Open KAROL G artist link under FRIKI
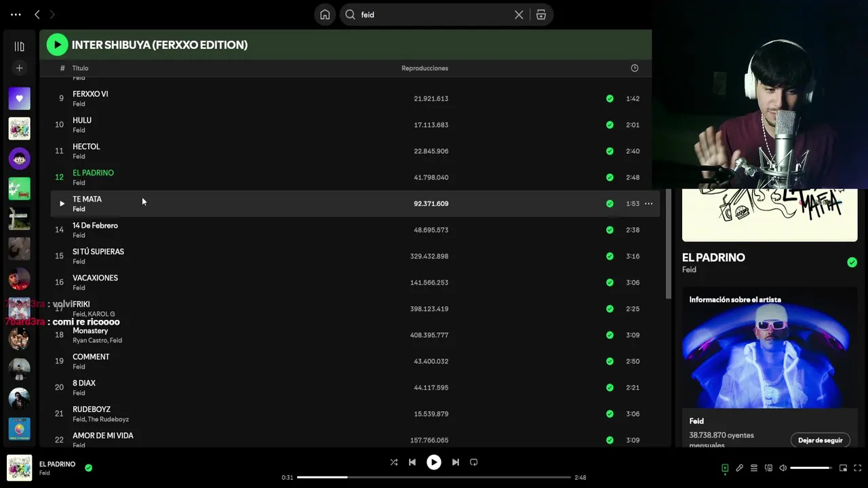 tap(102, 314)
